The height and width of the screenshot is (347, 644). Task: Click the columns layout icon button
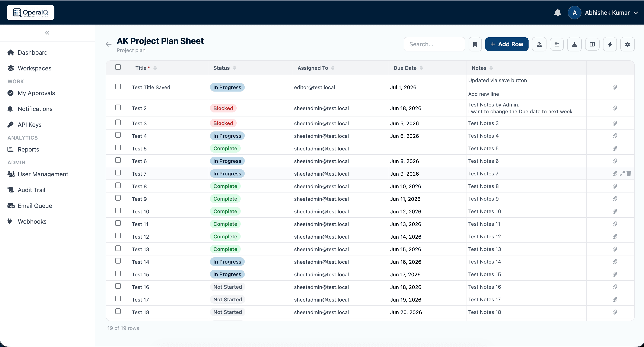coord(592,44)
